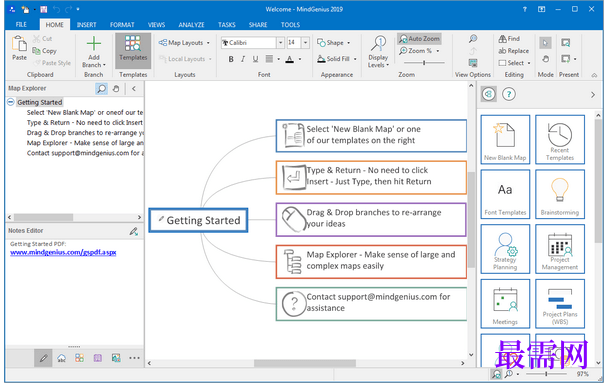
Task: Click the pencil icon in bottom panel bar
Action: pos(43,358)
